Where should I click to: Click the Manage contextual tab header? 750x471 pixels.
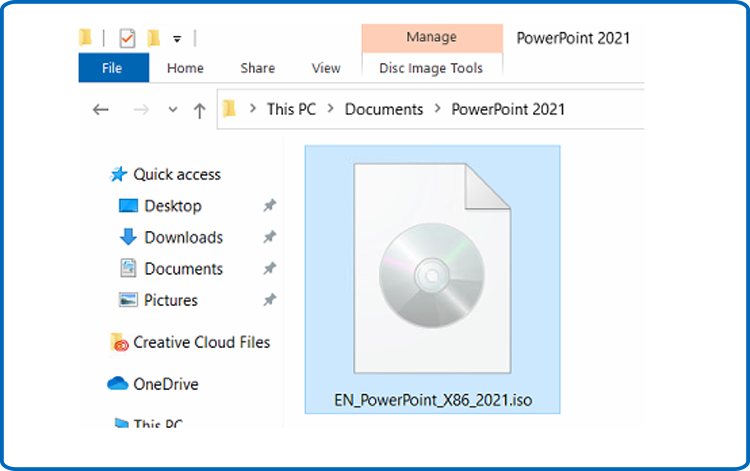click(x=431, y=37)
